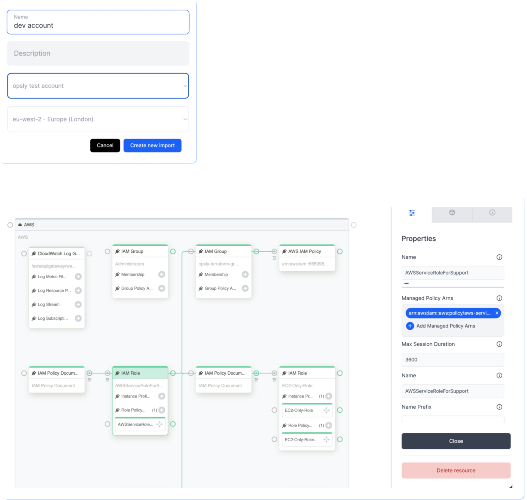Click right connector circle of AWS group
Viewport: 527px width, 500px height.
point(354,225)
